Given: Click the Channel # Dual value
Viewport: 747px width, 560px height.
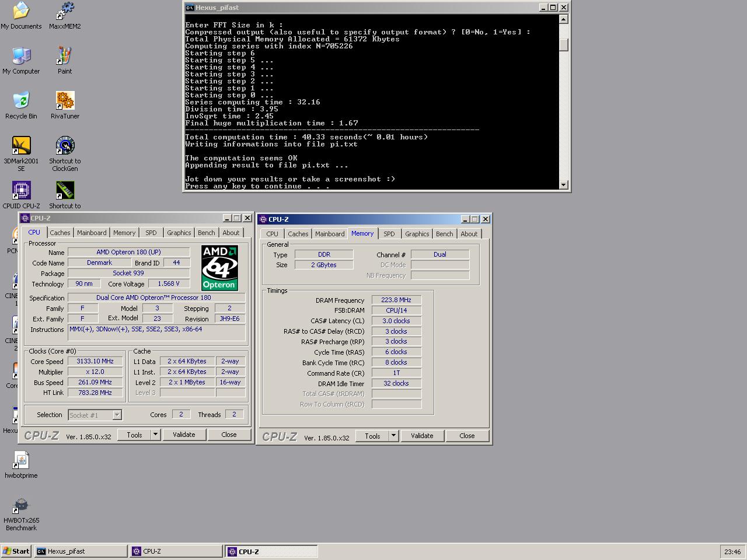Looking at the screenshot, I should 440,254.
